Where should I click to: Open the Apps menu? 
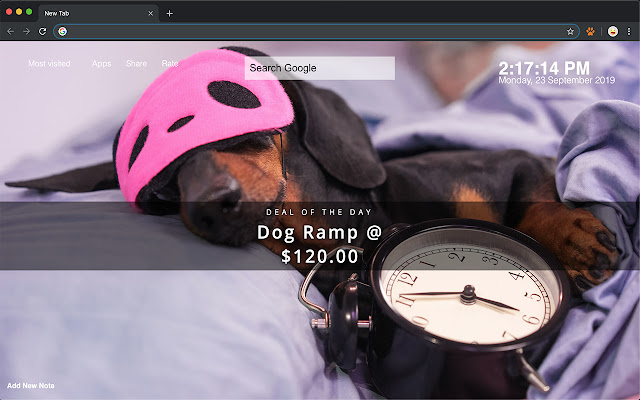coord(101,64)
